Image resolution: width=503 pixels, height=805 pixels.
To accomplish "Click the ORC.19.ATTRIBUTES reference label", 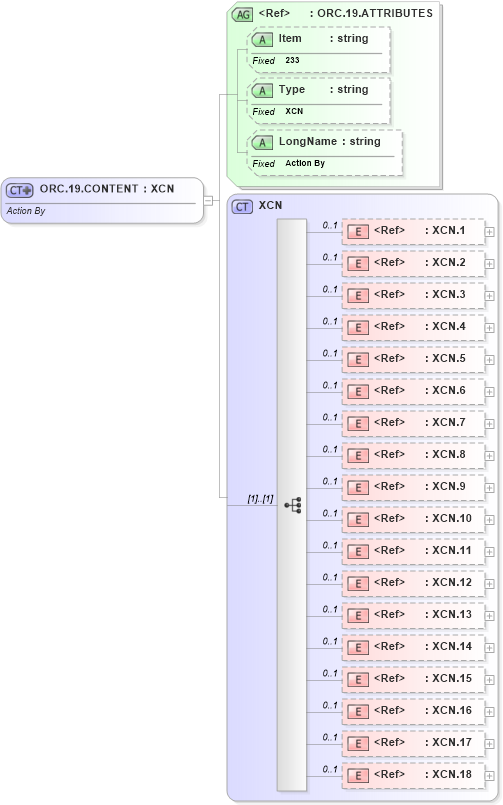I will tap(371, 13).
